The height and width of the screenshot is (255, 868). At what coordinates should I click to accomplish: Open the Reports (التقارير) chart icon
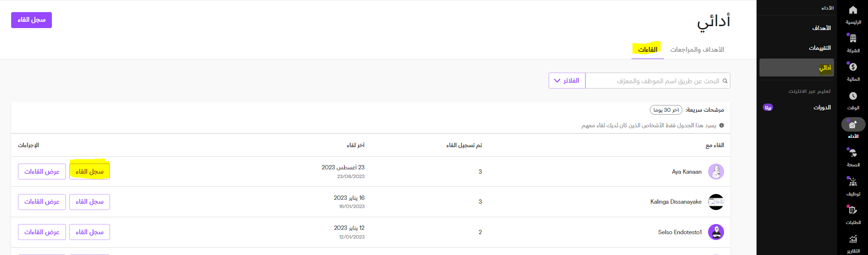click(853, 240)
